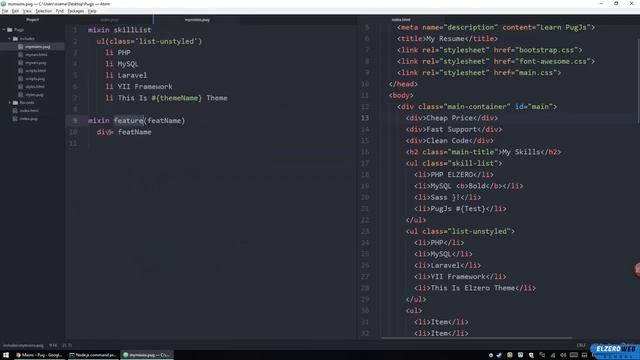Click the Pugs root folder icon
Image resolution: width=640 pixels, height=360 pixels.
click(x=10, y=30)
